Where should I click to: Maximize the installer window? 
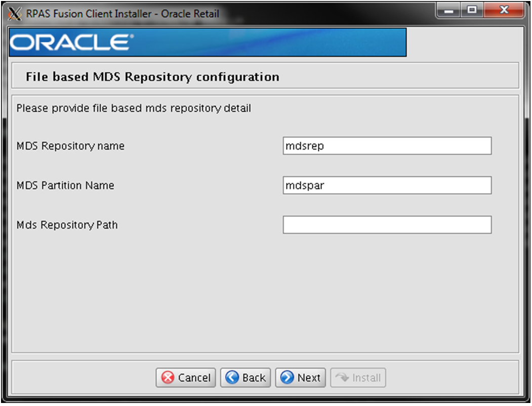coord(472,10)
